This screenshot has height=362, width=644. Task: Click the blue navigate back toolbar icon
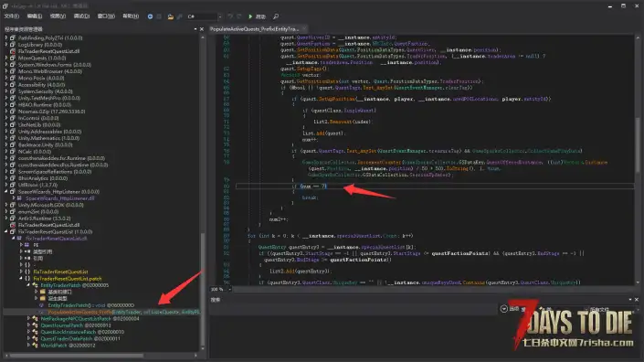click(151, 16)
